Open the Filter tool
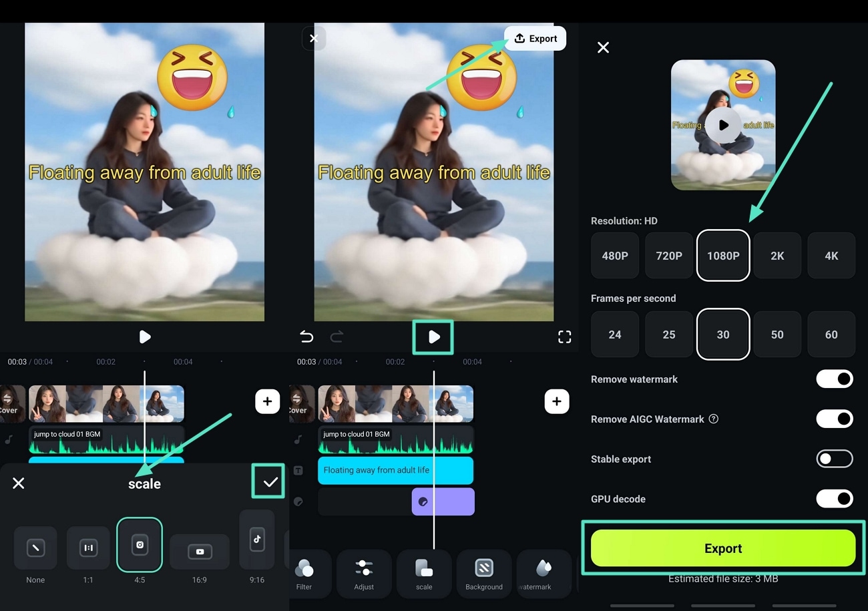The image size is (868, 611). [x=304, y=573]
